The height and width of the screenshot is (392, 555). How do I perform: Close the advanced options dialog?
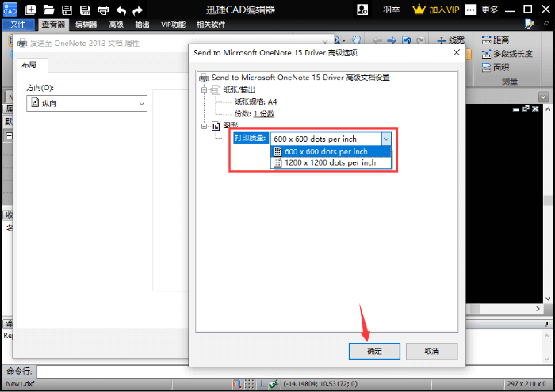[x=457, y=53]
